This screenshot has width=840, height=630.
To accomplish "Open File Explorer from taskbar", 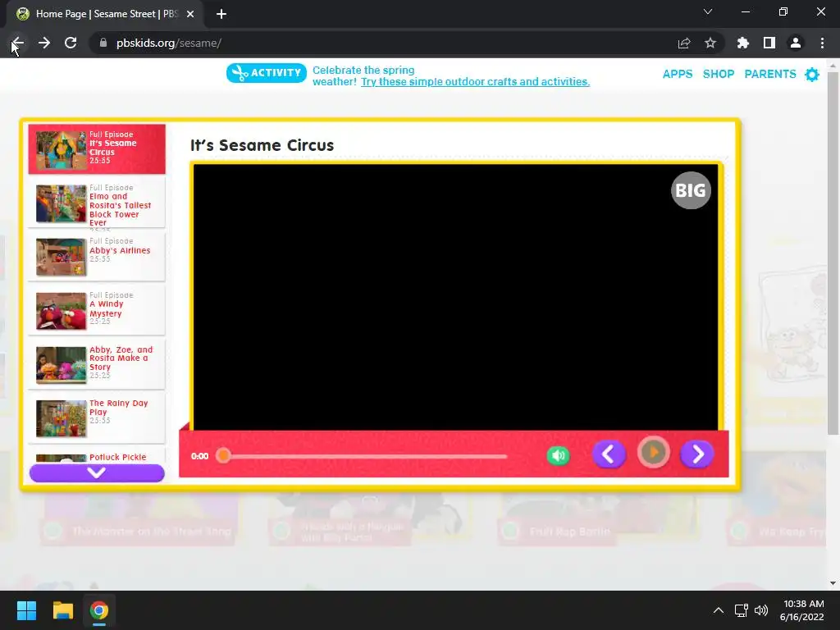I will 62,610.
